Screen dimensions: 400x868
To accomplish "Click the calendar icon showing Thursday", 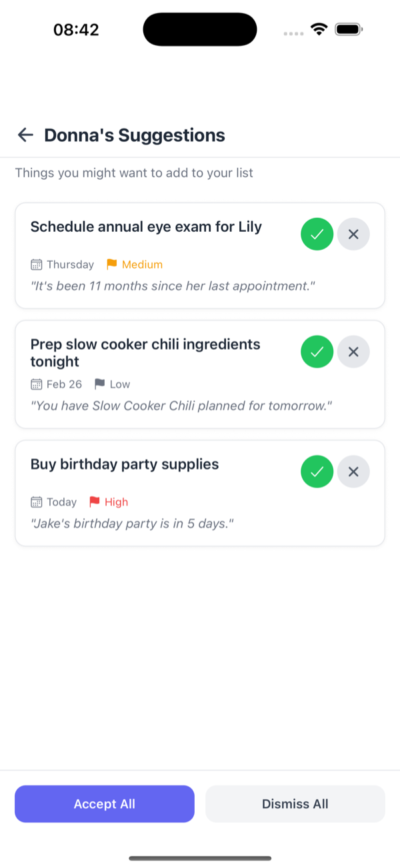I will [x=35, y=264].
